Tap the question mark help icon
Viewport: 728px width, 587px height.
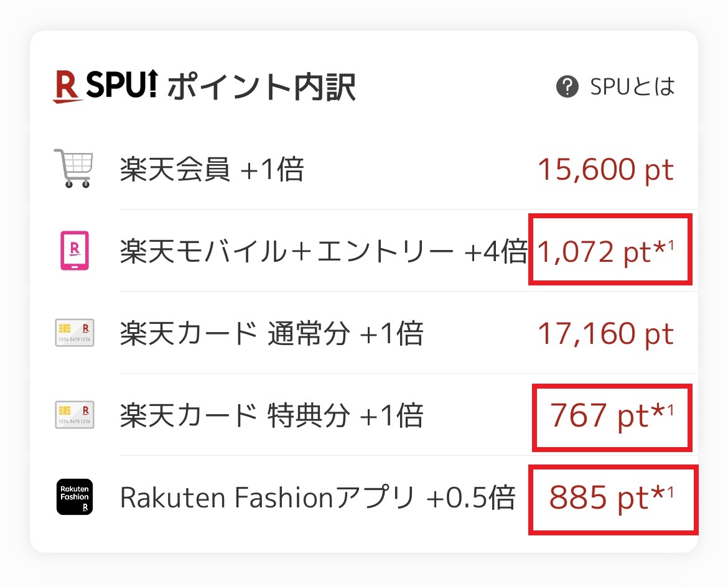pyautogui.click(x=567, y=87)
